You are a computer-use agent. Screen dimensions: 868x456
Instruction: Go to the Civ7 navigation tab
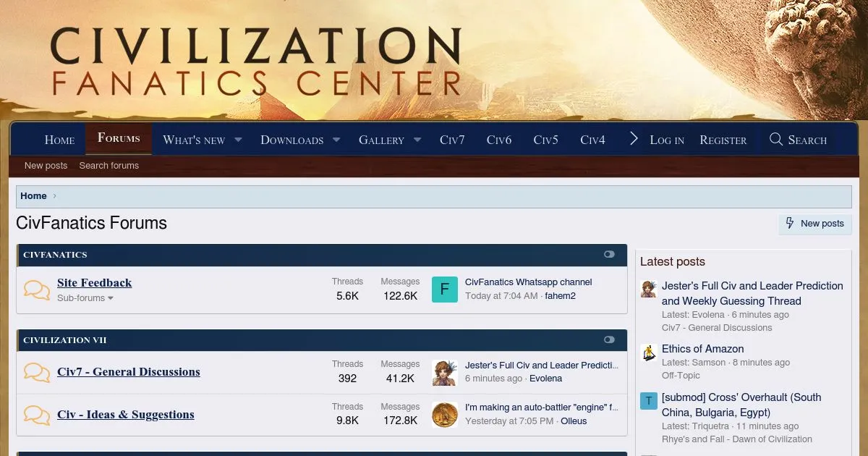[x=452, y=140]
